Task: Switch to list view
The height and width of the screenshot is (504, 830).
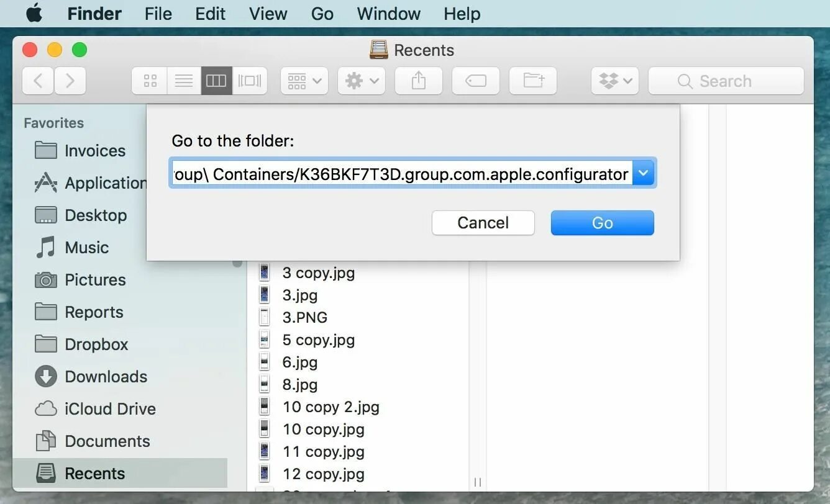Action: pos(184,81)
